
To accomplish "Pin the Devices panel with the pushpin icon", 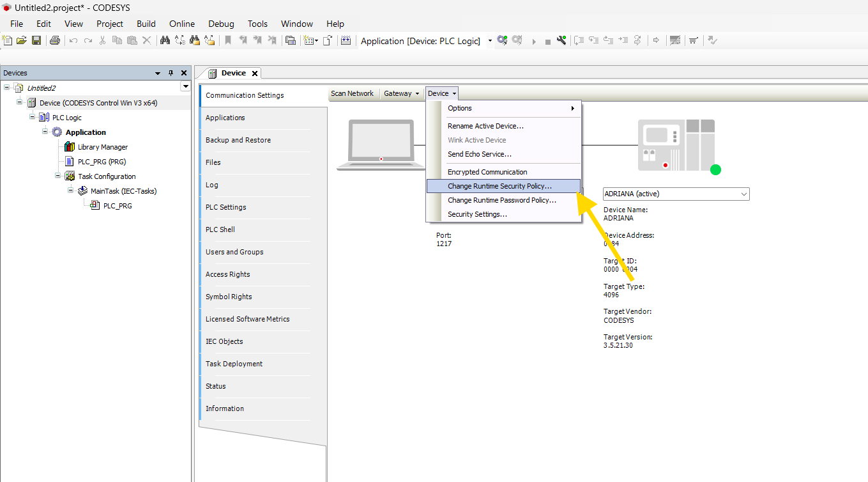I will point(171,73).
